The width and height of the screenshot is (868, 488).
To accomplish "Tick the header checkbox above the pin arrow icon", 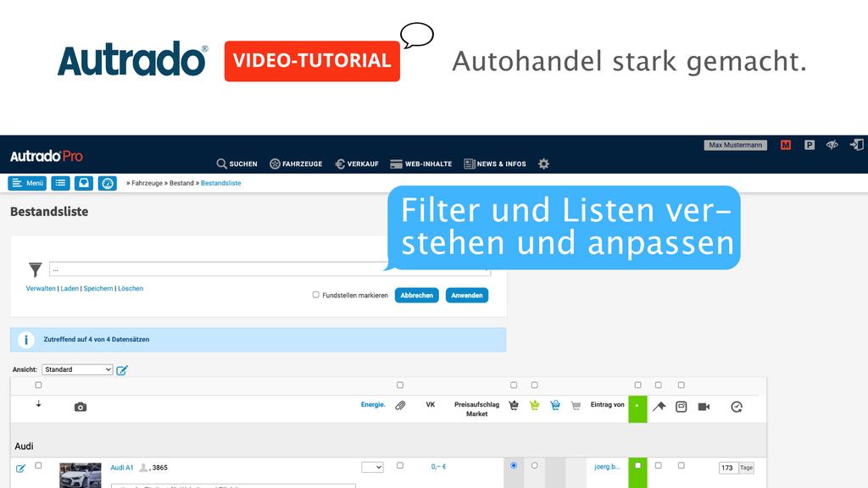I will click(658, 385).
